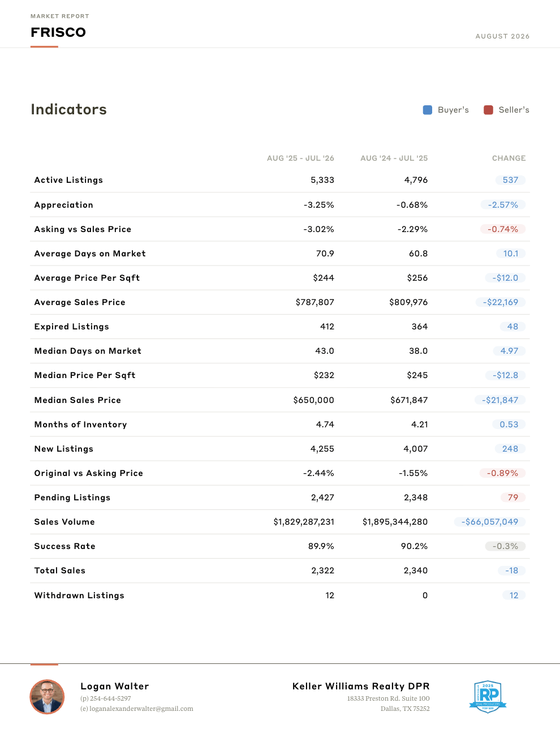Click the blue Buyer's legend swatch

coord(428,110)
